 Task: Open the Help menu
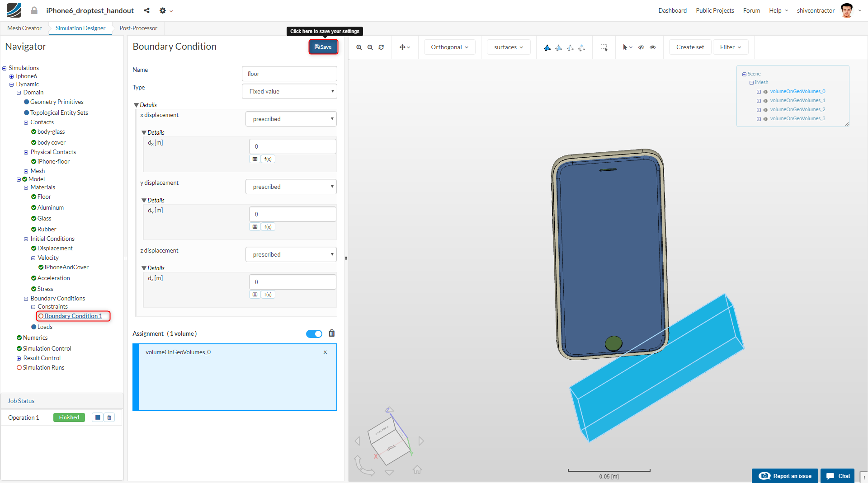pos(778,10)
